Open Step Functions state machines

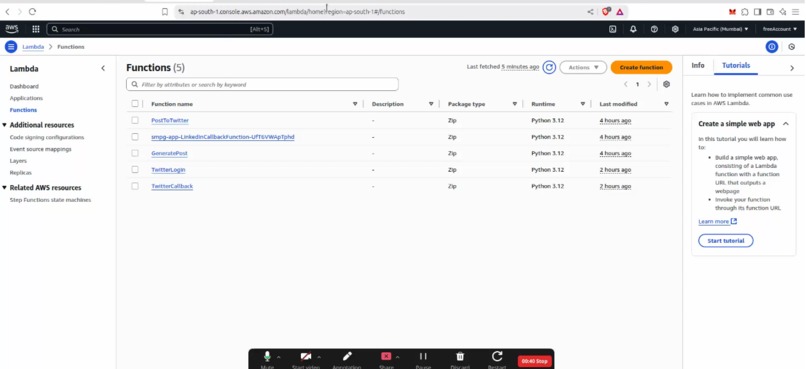click(50, 200)
